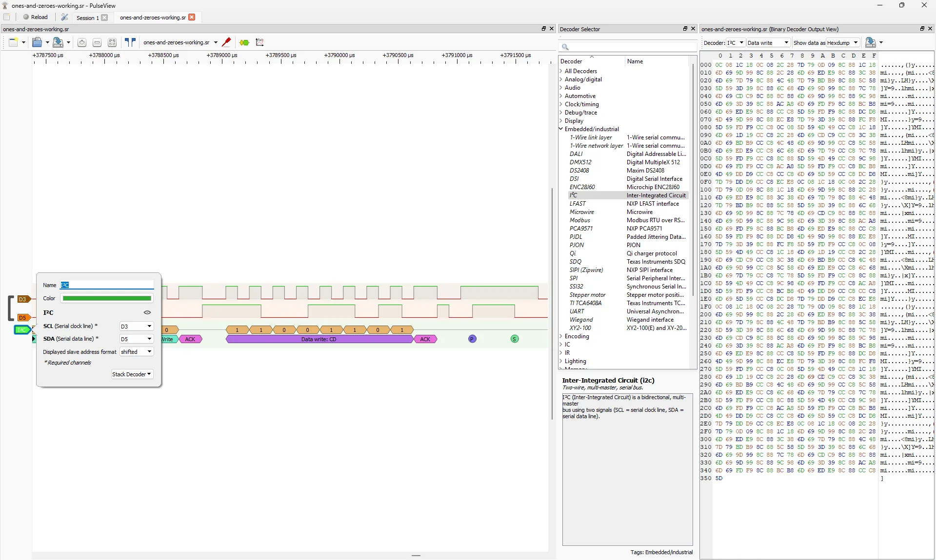This screenshot has height=560, width=936.
Task: Click inside the decoder search field
Action: coord(629,47)
